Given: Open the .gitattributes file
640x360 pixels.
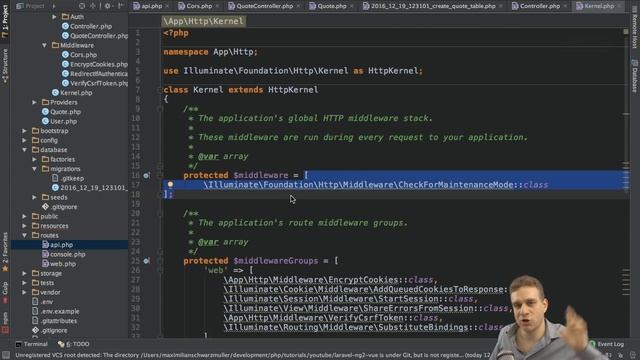Looking at the screenshot, I should click(x=55, y=321).
